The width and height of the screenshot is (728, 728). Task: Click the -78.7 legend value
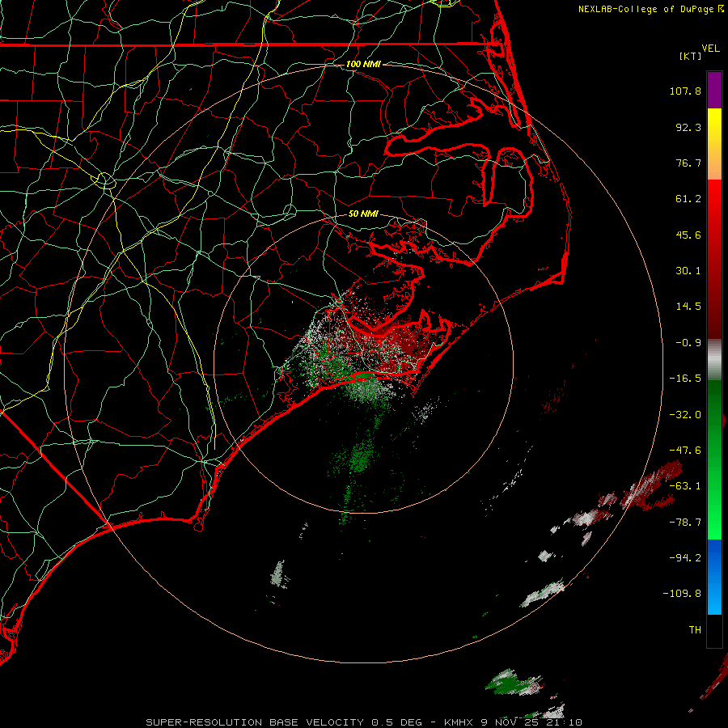coord(685,523)
